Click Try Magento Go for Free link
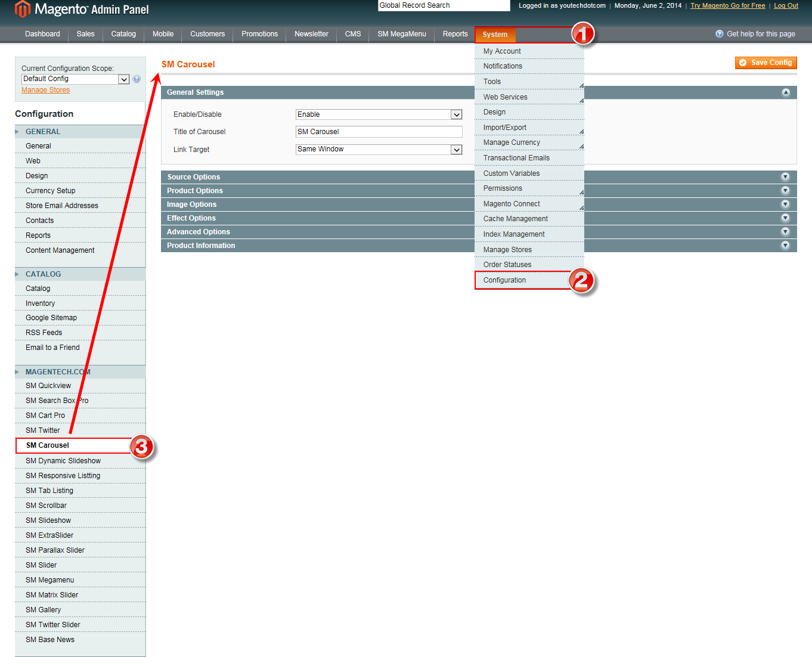Image resolution: width=812 pixels, height=657 pixels. tap(727, 5)
